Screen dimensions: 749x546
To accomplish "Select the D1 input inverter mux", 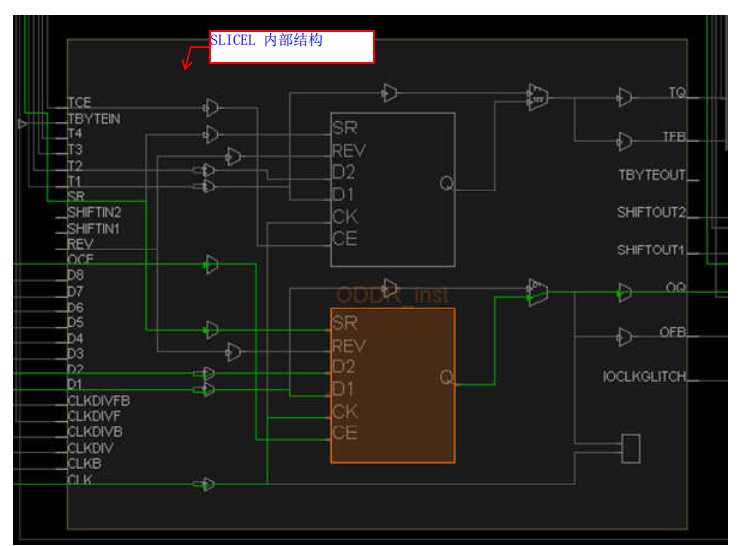I will (x=205, y=390).
